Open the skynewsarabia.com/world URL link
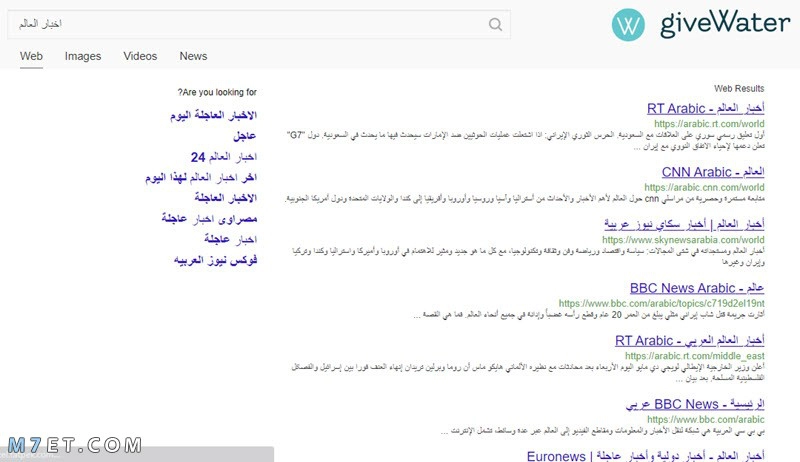Viewport: 800px width, 462px height. 683,240
